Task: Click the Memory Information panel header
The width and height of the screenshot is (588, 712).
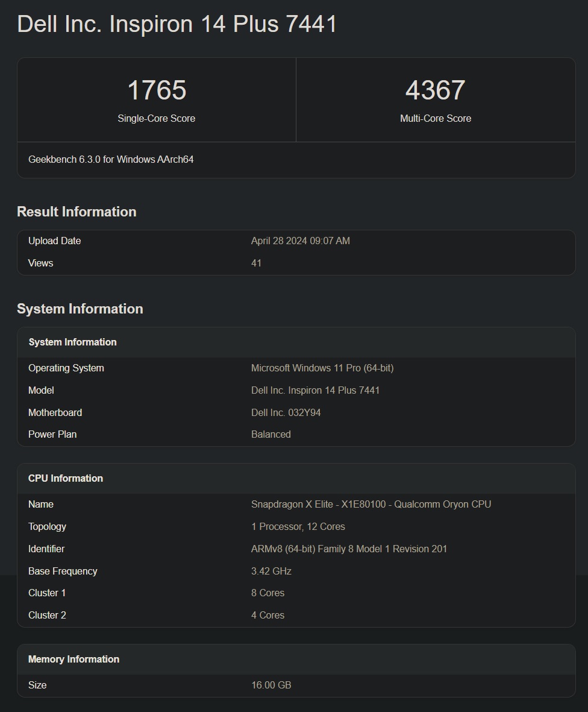Action: click(x=73, y=659)
